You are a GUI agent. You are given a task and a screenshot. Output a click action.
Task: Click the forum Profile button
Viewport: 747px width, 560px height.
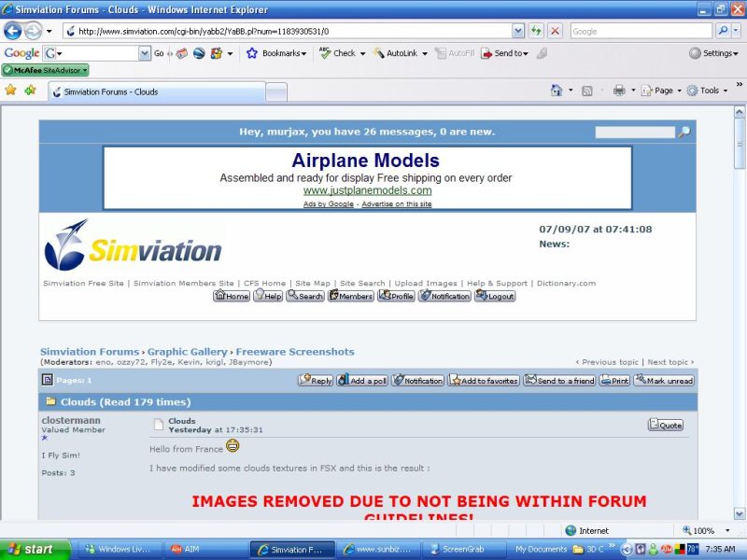point(396,296)
